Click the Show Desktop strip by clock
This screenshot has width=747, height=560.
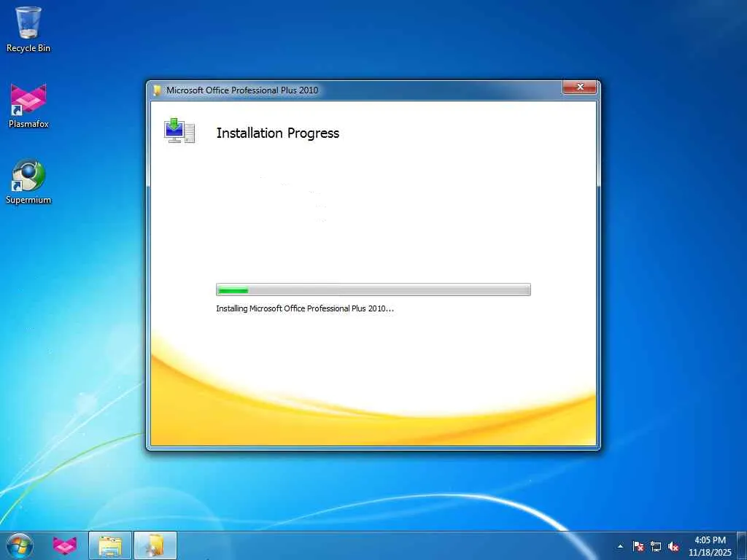[742, 545]
